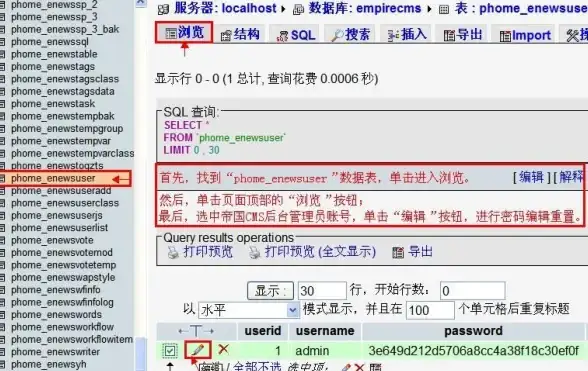Select phome_enewsuserclass in table list
588x371 pixels.
pyautogui.click(x=65, y=203)
